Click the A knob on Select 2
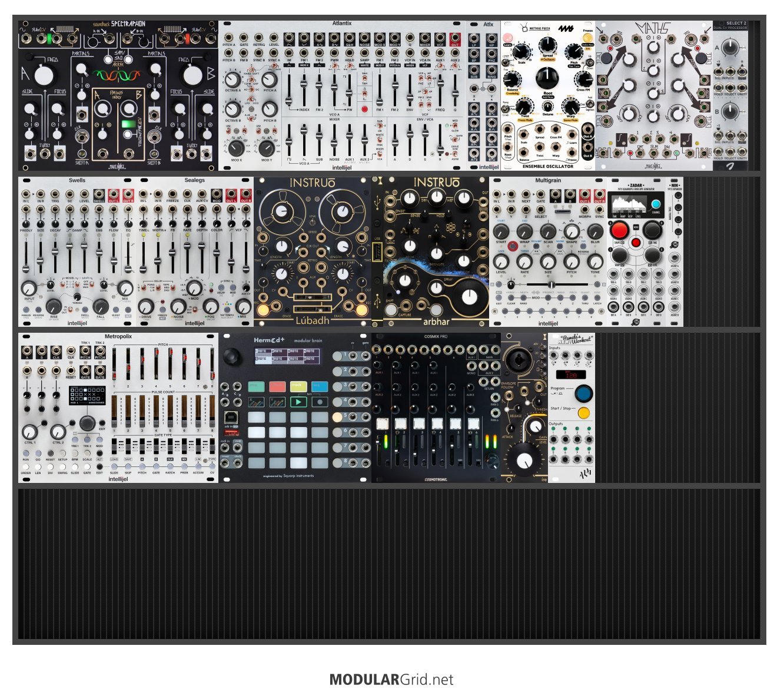Viewport: 784px width, 692px height. click(x=730, y=48)
